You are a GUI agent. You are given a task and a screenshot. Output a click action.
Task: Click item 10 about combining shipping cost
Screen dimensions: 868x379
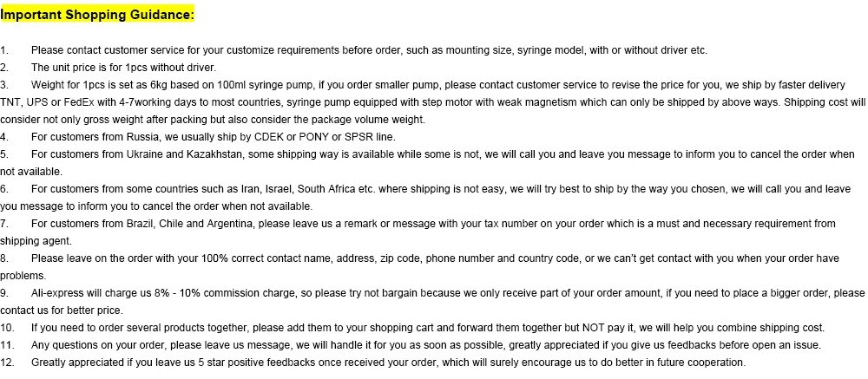click(x=412, y=328)
